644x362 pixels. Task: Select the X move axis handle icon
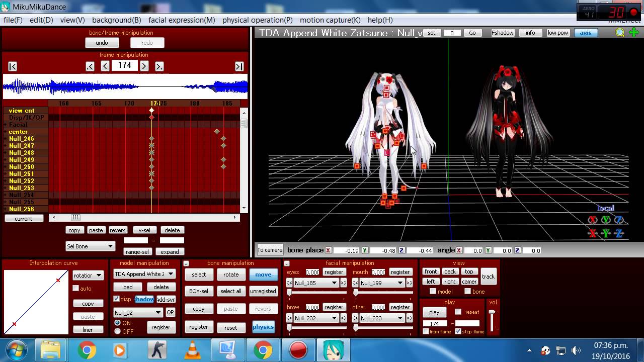593,233
